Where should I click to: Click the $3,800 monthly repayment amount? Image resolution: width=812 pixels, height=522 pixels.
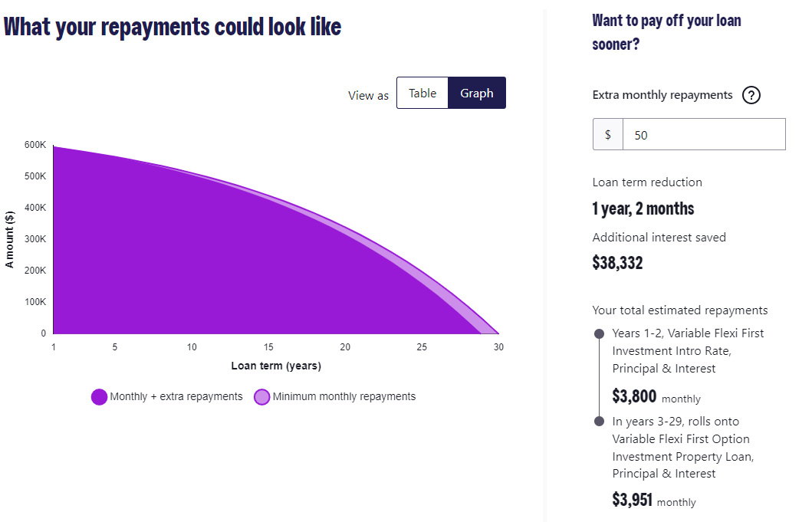(x=633, y=396)
